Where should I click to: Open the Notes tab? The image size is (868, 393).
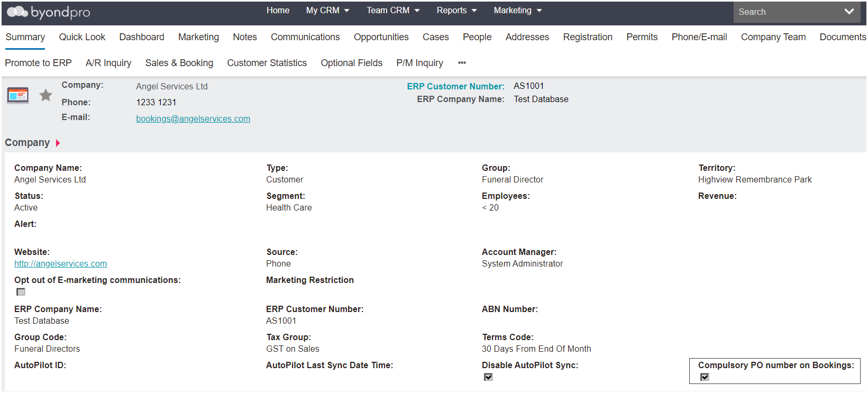[x=245, y=37]
